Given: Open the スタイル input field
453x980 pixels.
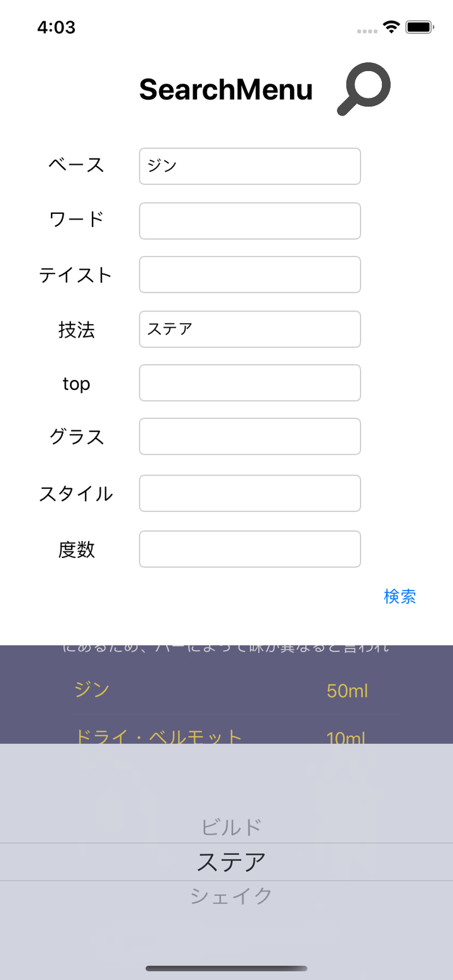Looking at the screenshot, I should [250, 493].
